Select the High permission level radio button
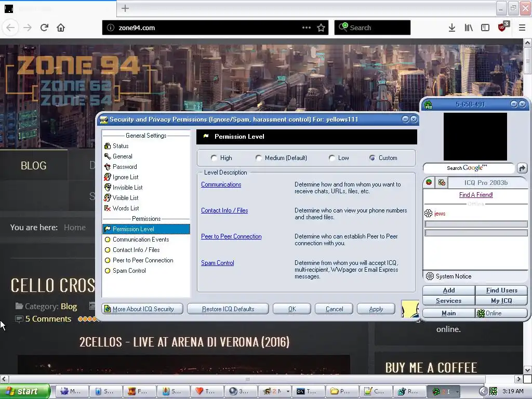Image resolution: width=532 pixels, height=399 pixels. [x=214, y=158]
